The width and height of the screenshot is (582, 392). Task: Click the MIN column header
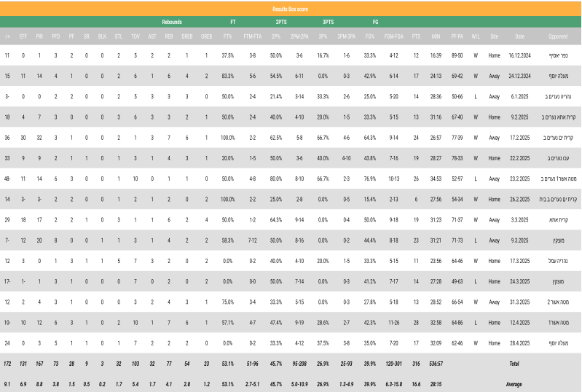[436, 36]
